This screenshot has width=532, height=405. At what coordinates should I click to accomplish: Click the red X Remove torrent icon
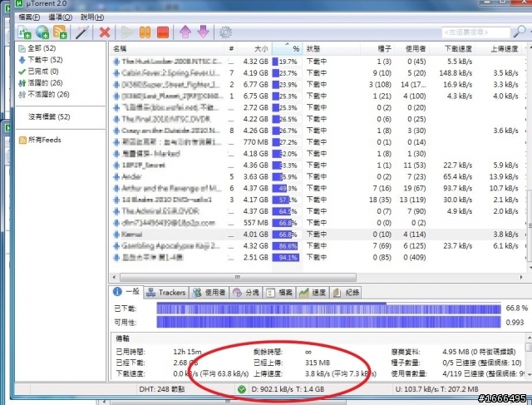pos(105,32)
